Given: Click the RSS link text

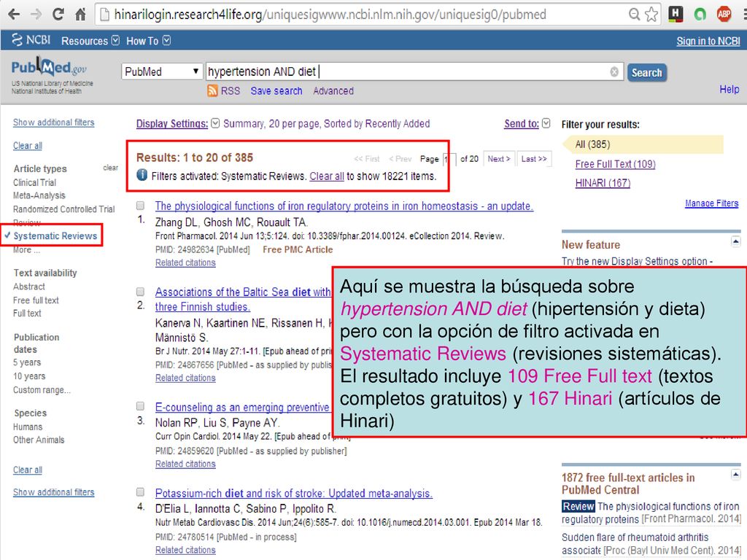Looking at the screenshot, I should 230,91.
